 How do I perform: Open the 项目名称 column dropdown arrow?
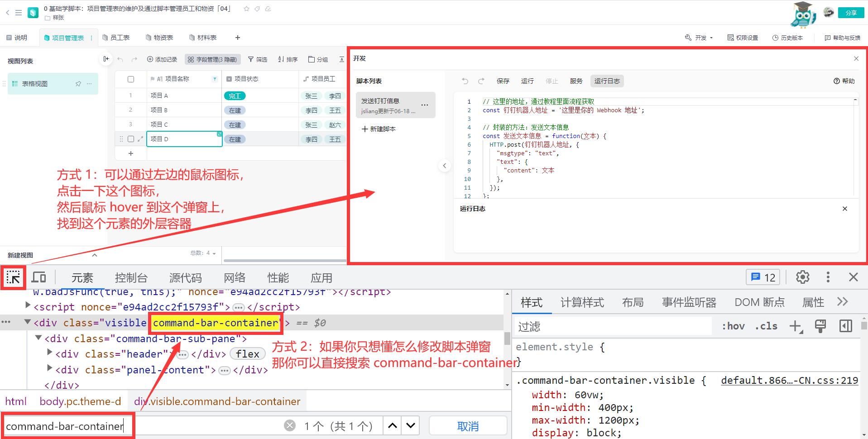pyautogui.click(x=215, y=79)
